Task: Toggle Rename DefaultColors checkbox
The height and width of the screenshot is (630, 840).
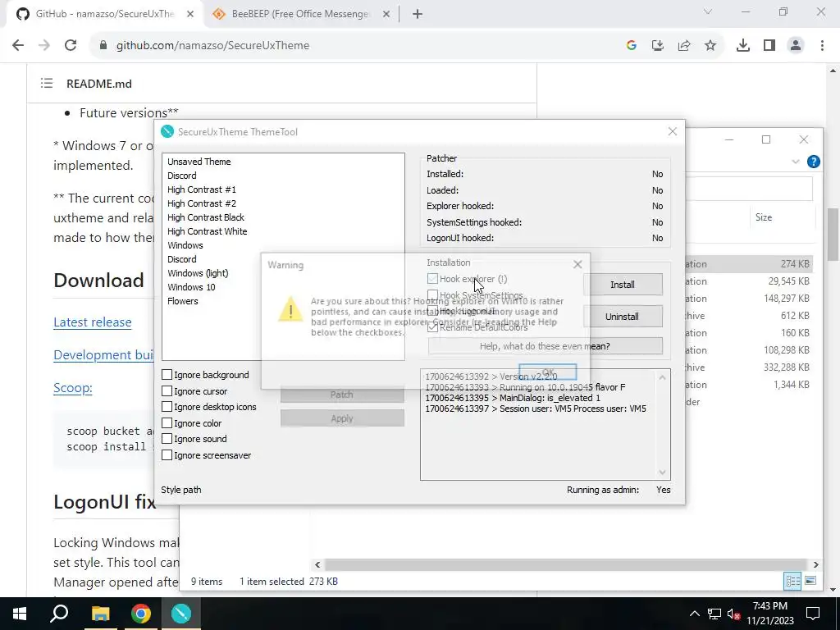Action: click(433, 326)
